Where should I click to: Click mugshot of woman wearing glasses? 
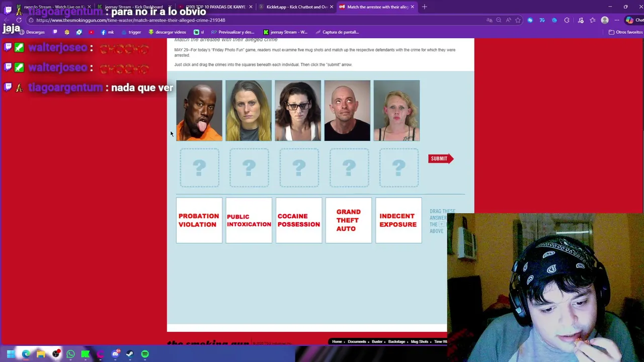(x=298, y=111)
